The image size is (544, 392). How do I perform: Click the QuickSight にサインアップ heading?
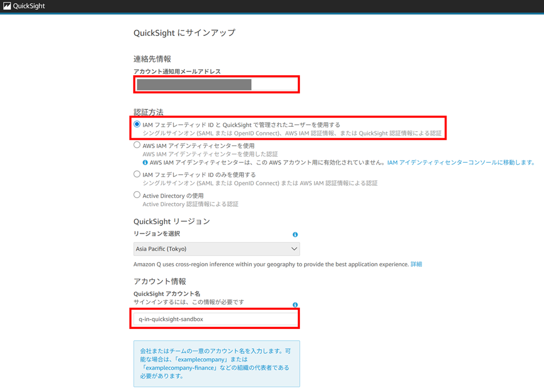(x=185, y=33)
